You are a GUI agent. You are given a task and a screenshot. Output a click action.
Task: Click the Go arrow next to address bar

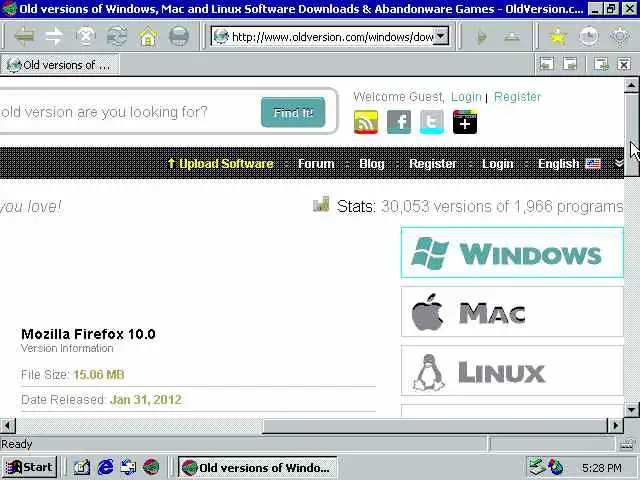(x=482, y=38)
